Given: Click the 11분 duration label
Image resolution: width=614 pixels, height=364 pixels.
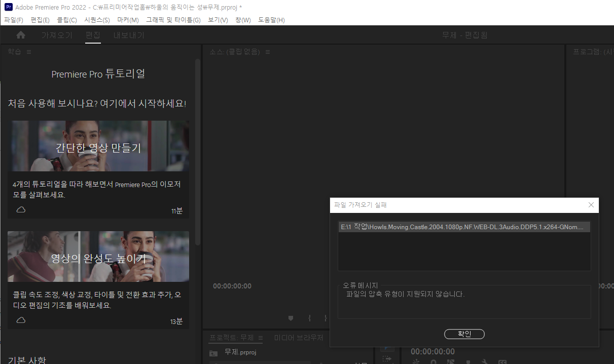Looking at the screenshot, I should coord(177,210).
